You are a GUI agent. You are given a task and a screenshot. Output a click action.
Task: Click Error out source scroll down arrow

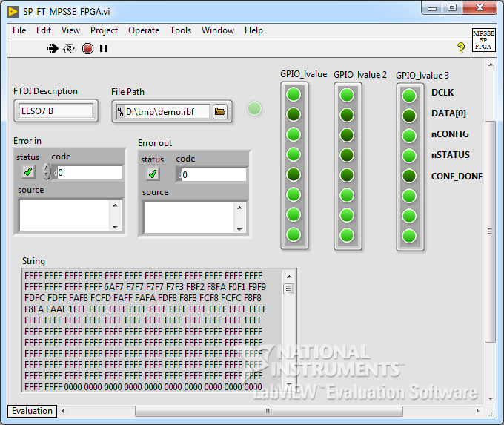tap(239, 228)
